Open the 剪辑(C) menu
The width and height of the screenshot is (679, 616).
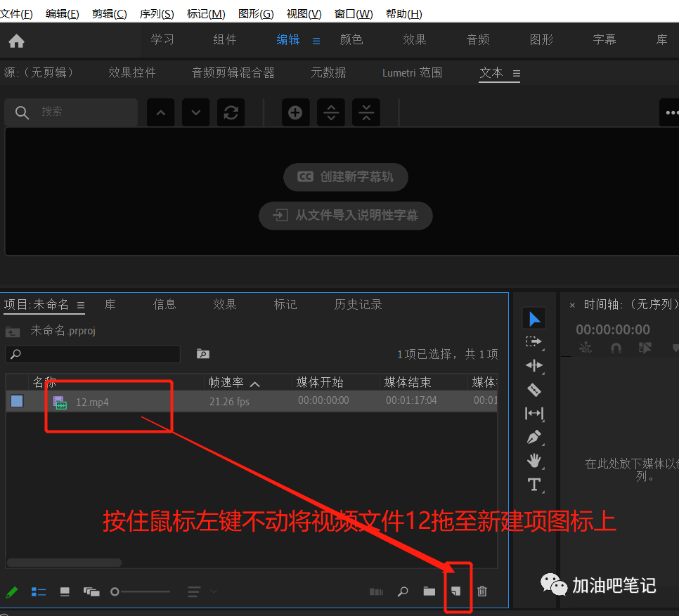tap(109, 14)
